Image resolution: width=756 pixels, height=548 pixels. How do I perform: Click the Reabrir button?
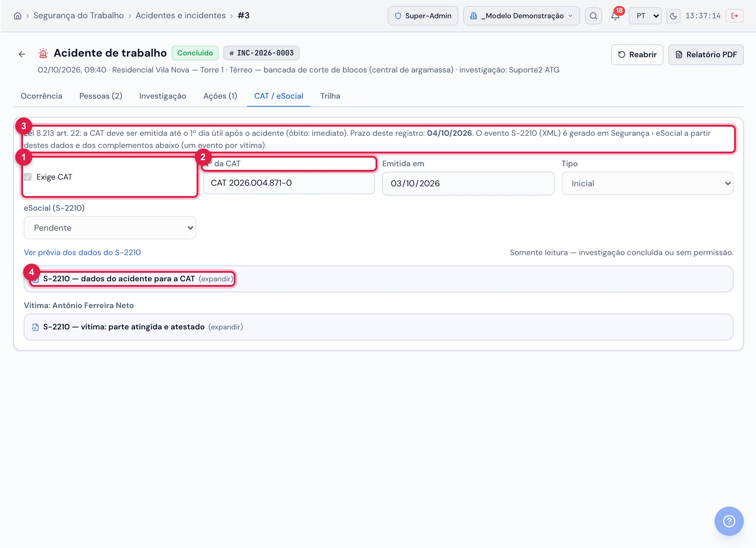click(637, 55)
